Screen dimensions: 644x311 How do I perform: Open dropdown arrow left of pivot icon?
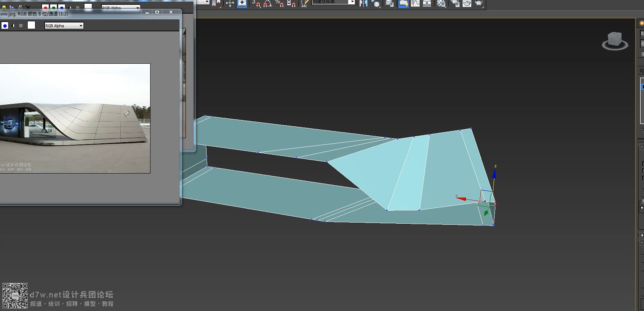[207, 2]
